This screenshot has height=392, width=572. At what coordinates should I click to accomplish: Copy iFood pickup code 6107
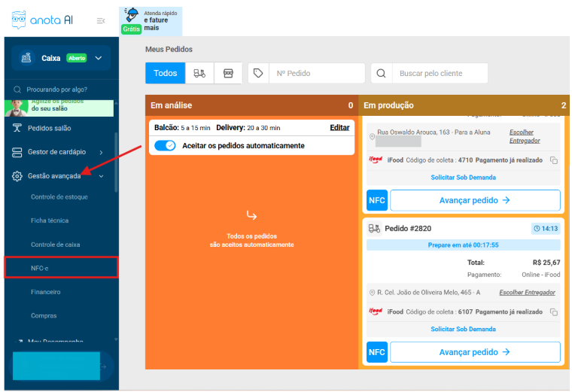(553, 312)
